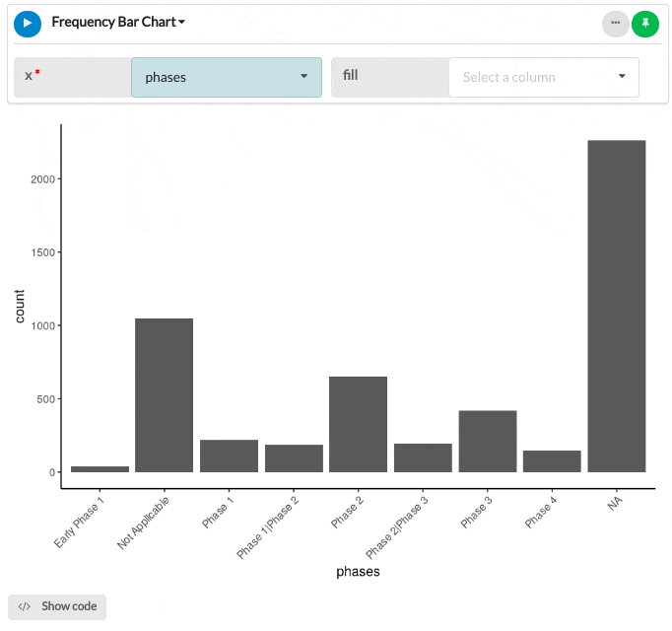Click the Phase 2|Phase 3 bar
This screenshot has height=631, width=672.
pos(423,457)
